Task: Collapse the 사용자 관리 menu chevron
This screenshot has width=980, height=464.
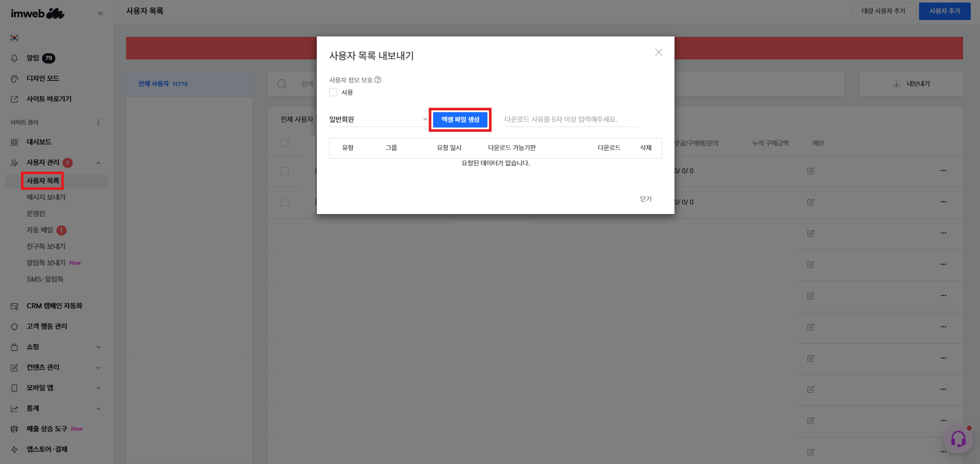Action: pyautogui.click(x=98, y=163)
